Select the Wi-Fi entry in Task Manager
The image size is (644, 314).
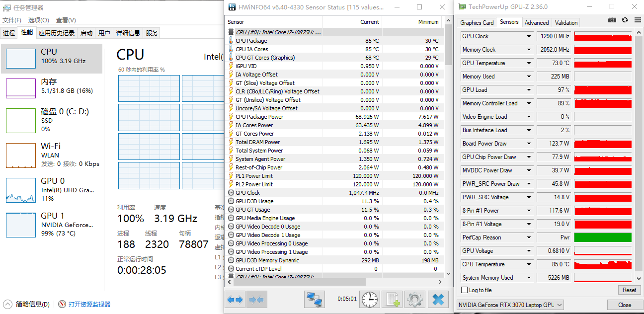coord(52,155)
